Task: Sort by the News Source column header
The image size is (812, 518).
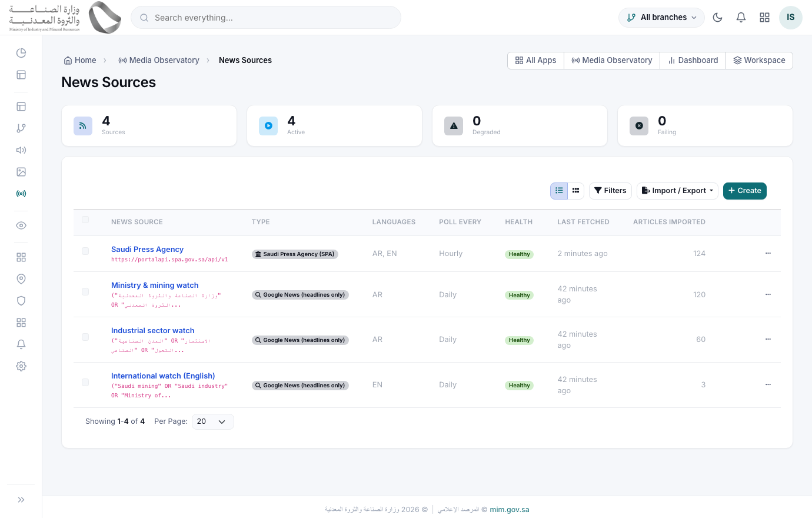Action: tap(137, 222)
